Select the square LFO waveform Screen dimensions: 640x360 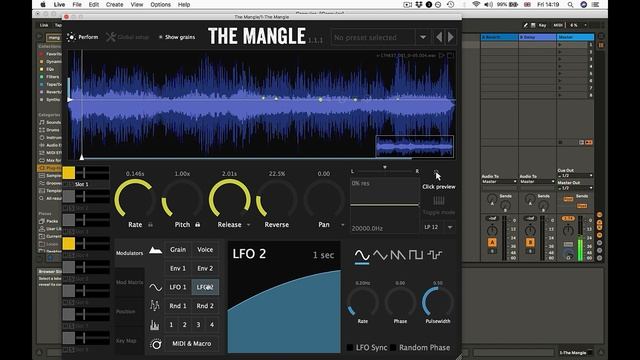click(x=416, y=255)
